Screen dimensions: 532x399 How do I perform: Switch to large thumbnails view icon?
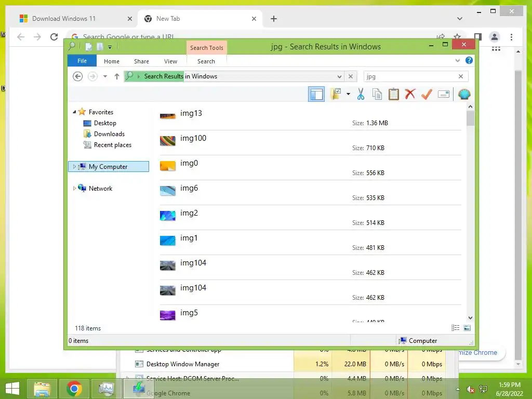pos(467,327)
